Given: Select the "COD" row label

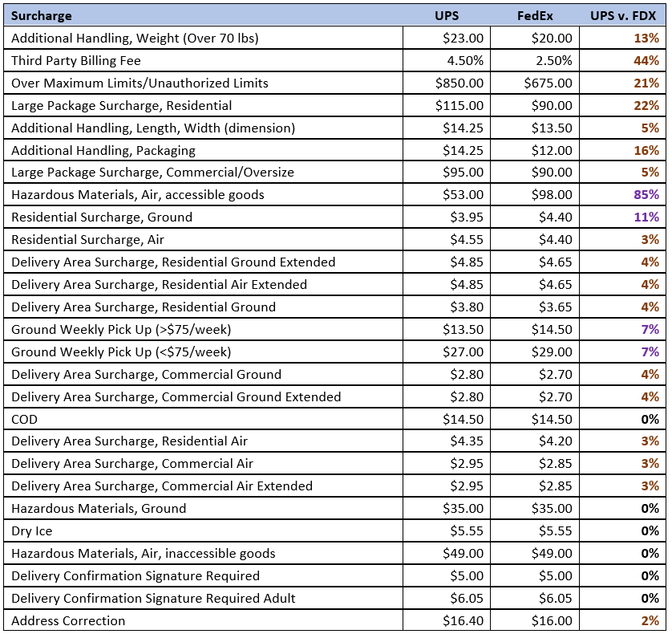Looking at the screenshot, I should click(24, 420).
